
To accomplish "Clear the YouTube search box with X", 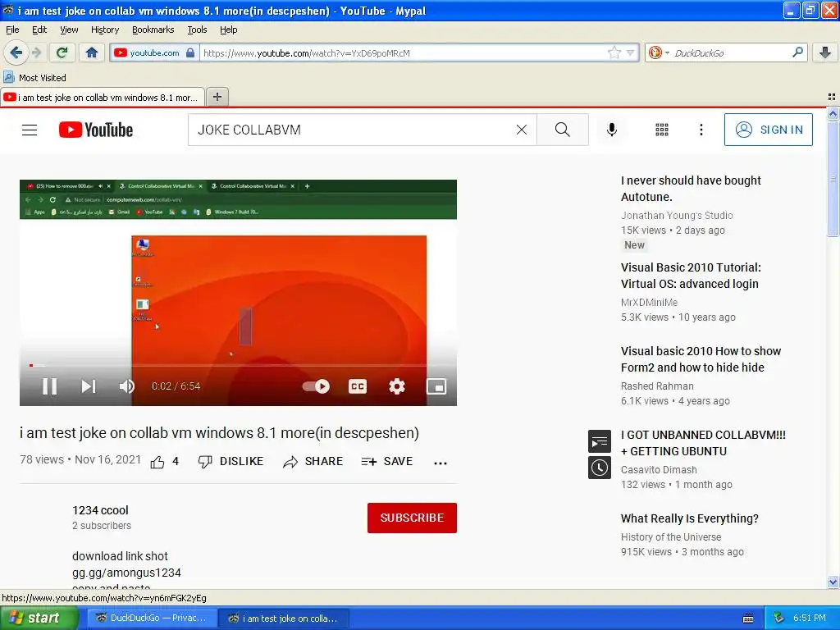I will coord(521,130).
